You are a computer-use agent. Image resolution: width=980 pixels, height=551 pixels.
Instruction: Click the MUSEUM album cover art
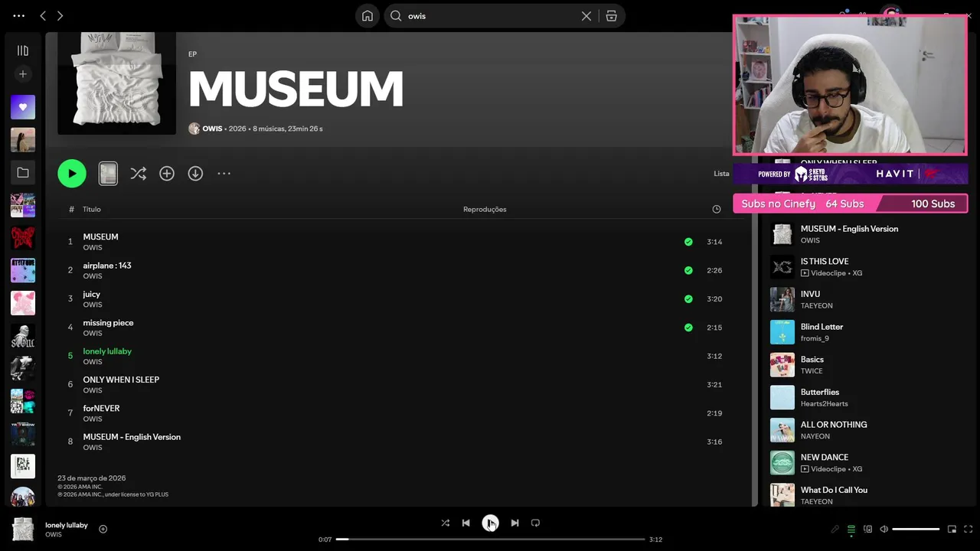pyautogui.click(x=116, y=83)
